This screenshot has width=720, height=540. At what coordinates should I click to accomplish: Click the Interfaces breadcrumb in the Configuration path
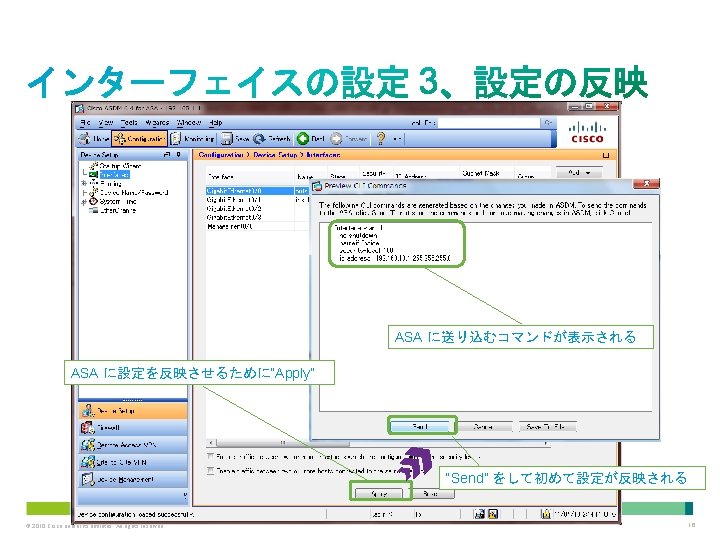click(324, 155)
